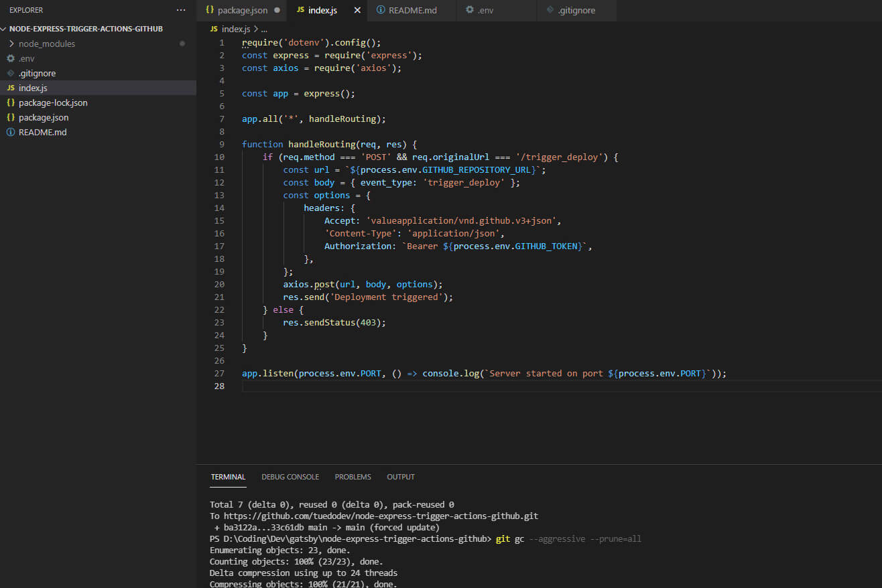882x588 pixels.
Task: Open the DEBUG CONSOLE panel tab
Action: pyautogui.click(x=290, y=477)
